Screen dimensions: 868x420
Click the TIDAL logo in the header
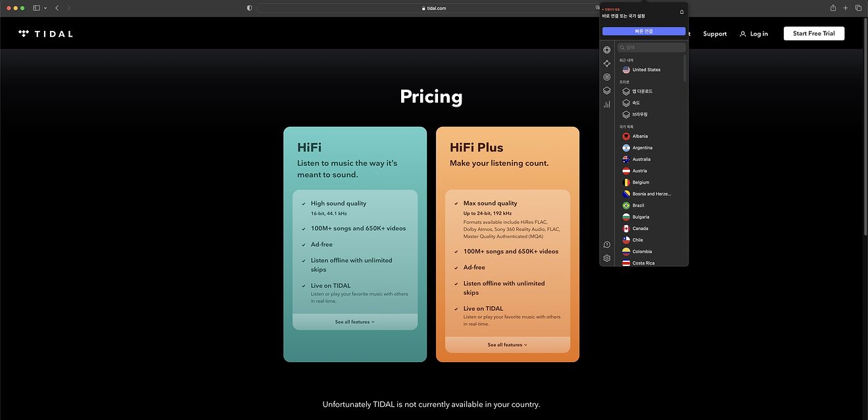45,34
